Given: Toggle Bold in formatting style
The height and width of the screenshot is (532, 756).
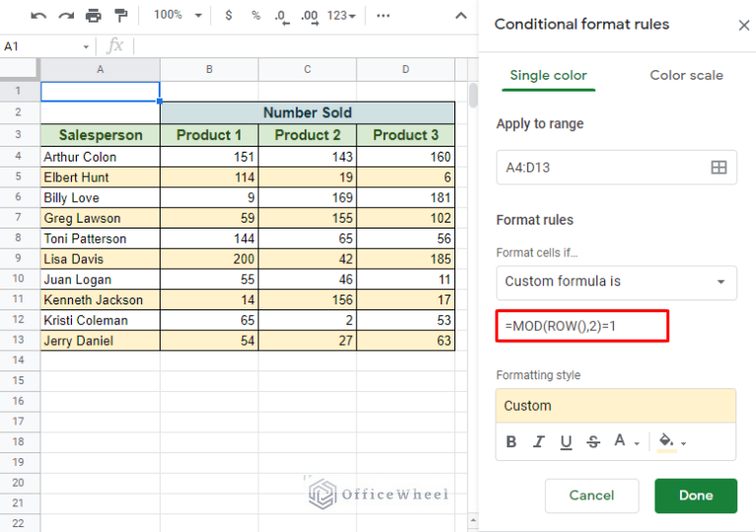Looking at the screenshot, I should 511,442.
